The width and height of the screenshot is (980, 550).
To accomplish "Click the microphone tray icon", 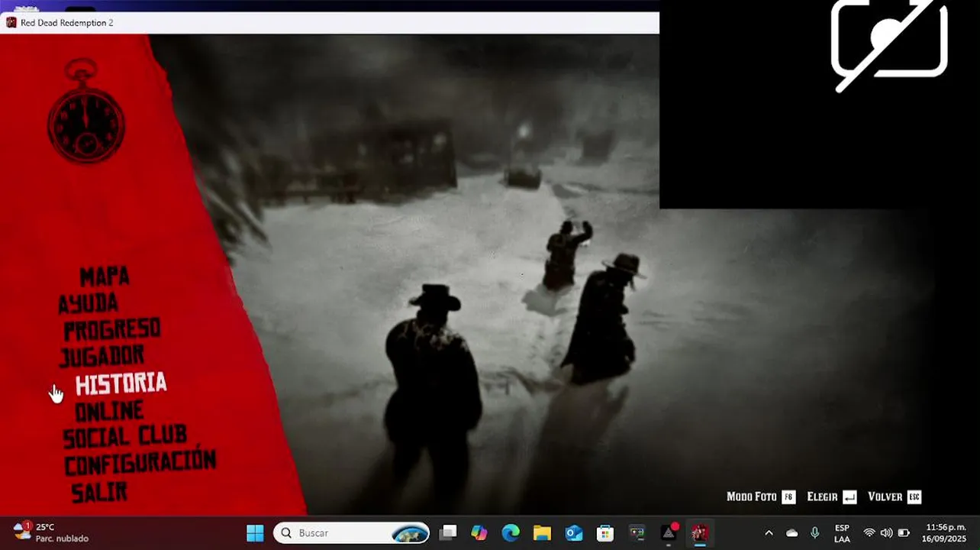I will click(x=815, y=532).
